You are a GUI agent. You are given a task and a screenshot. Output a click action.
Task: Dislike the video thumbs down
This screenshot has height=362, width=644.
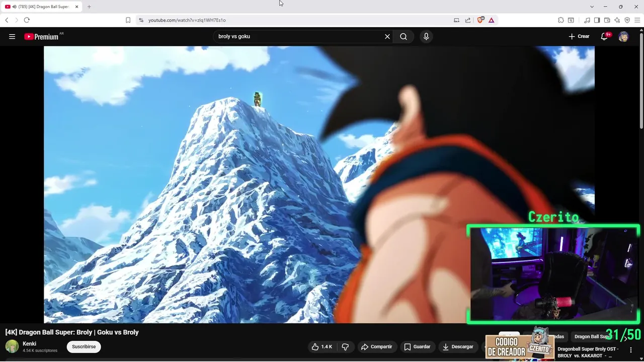345,347
